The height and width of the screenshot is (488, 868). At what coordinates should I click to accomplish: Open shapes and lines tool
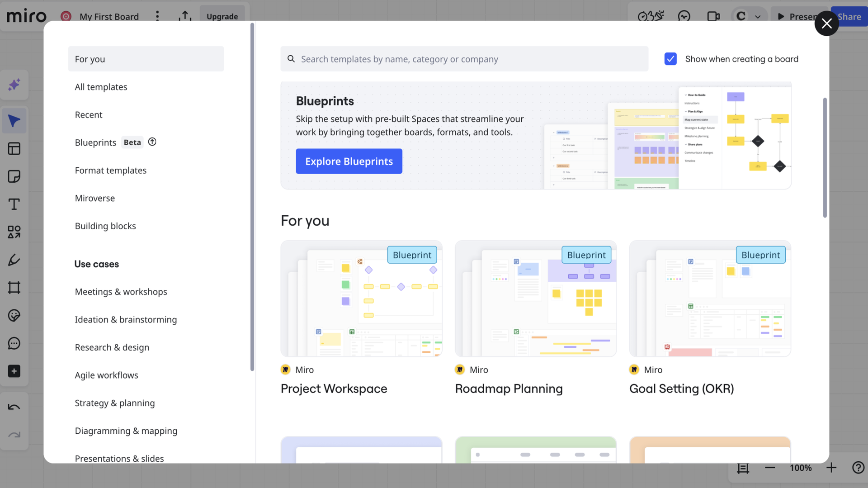click(14, 232)
